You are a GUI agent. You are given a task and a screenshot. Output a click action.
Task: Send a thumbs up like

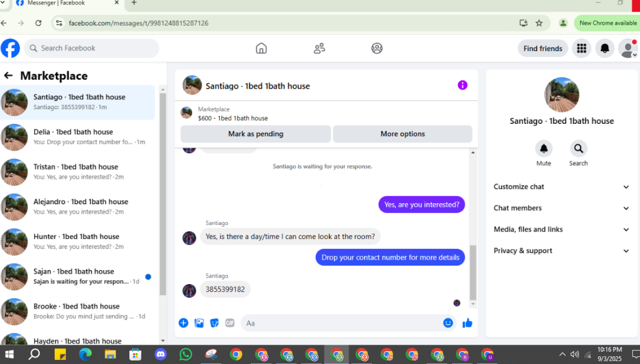(x=467, y=323)
